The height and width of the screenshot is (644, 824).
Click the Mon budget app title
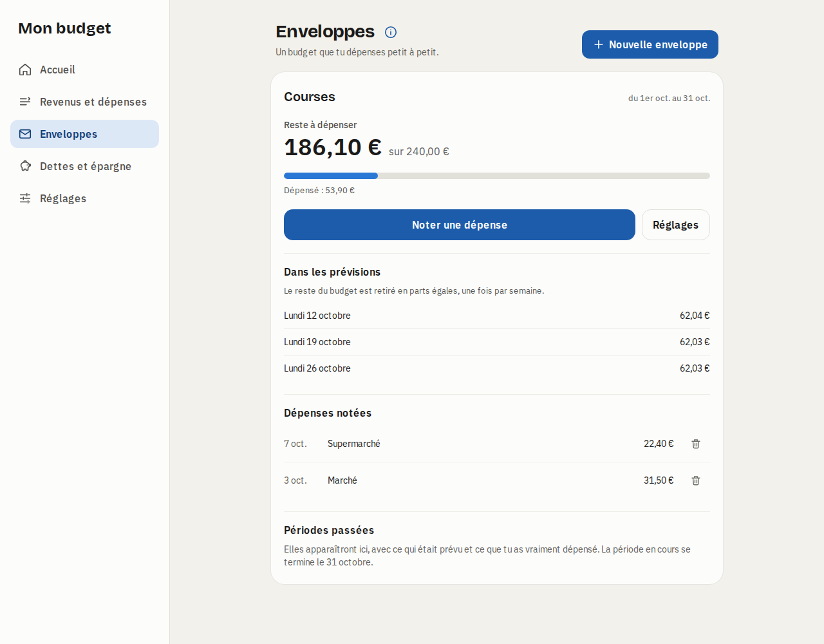[64, 28]
